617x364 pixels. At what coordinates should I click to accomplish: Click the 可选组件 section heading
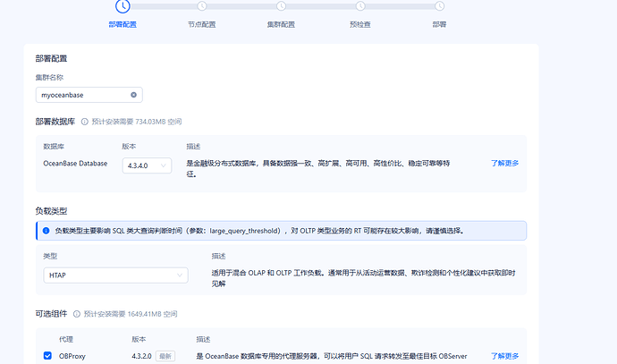(51, 314)
